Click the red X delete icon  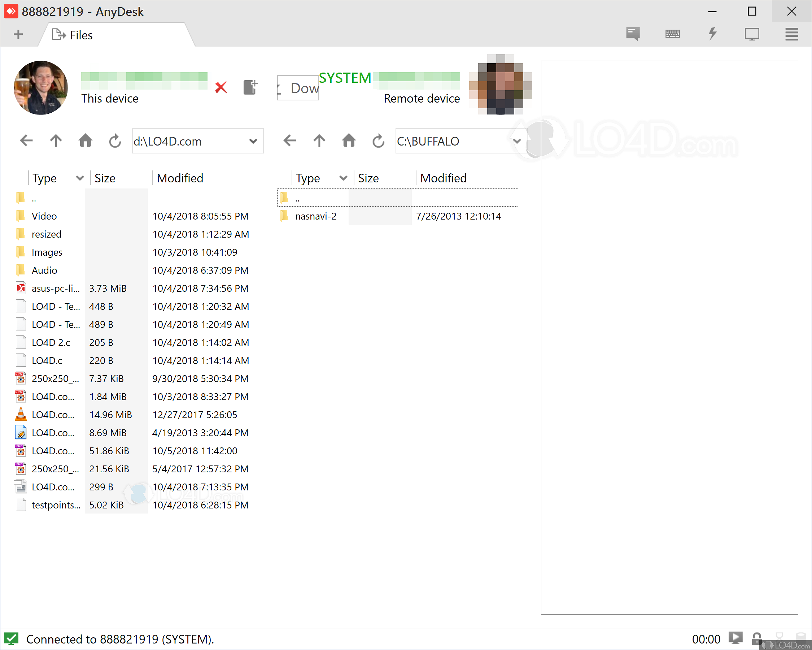coord(221,88)
